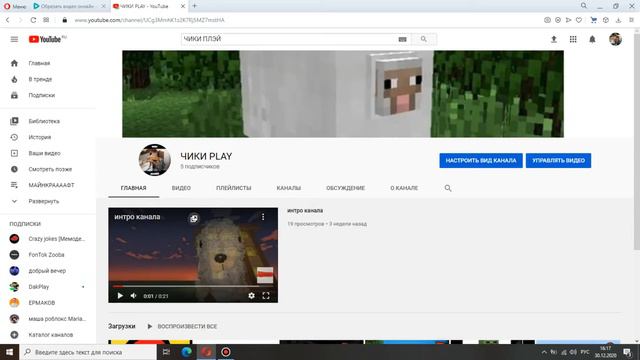Open the Windows Start menu

pyautogui.click(x=9, y=352)
